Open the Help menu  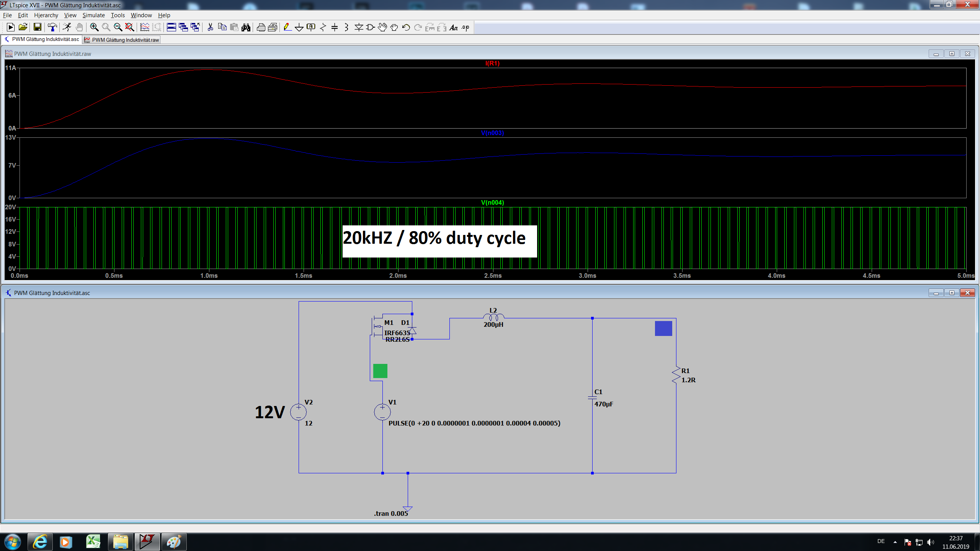(x=164, y=15)
